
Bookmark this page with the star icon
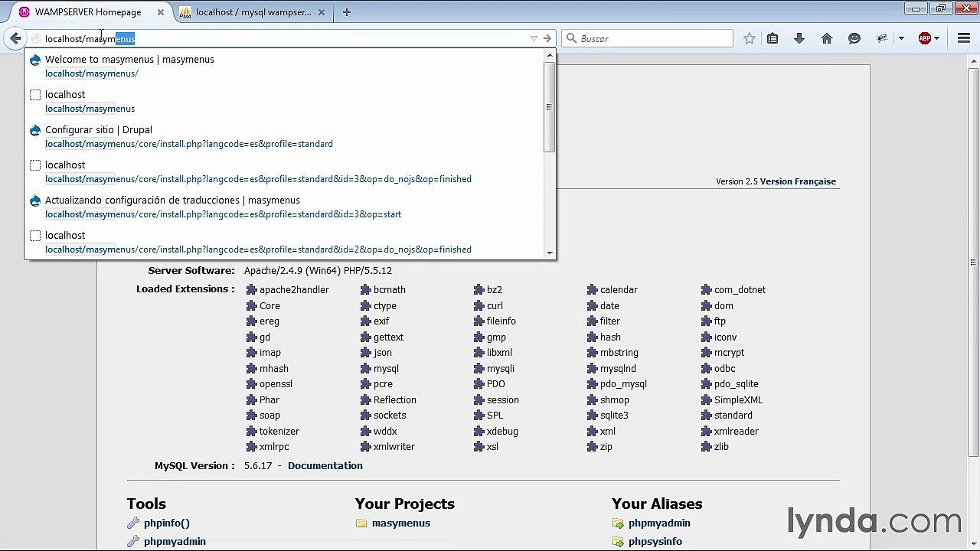[750, 38]
